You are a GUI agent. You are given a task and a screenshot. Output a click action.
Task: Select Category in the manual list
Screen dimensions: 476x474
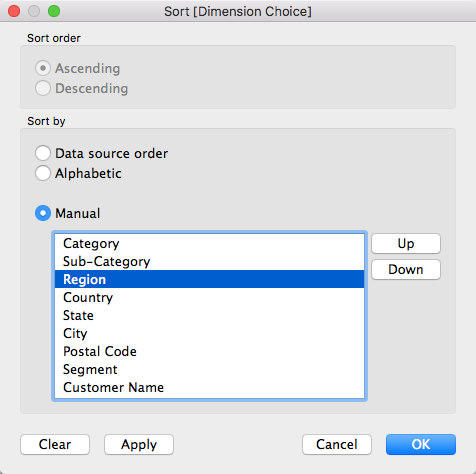209,243
